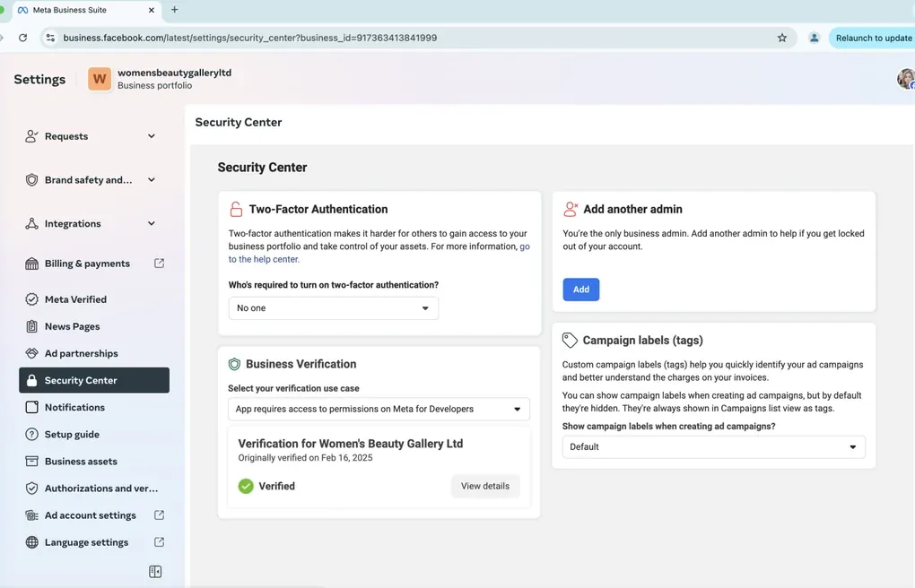
Task: Open Setup guide in sidebar
Action: [x=94, y=434]
